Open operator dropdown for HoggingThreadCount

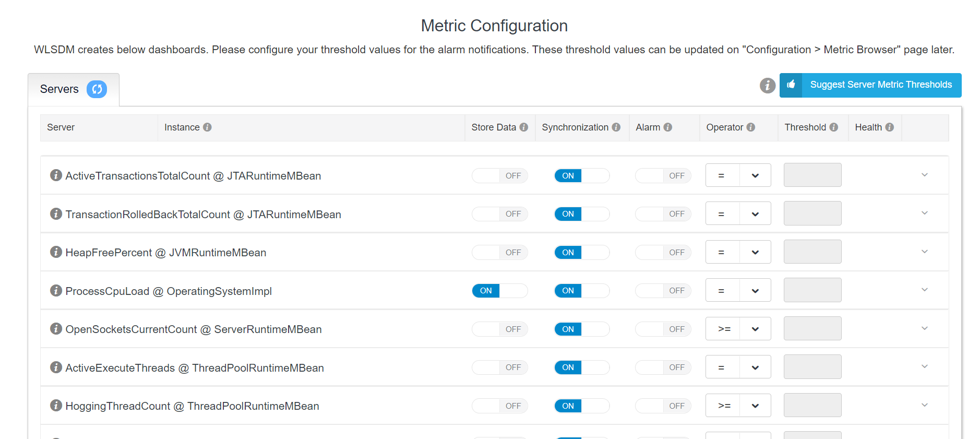[x=738, y=406]
